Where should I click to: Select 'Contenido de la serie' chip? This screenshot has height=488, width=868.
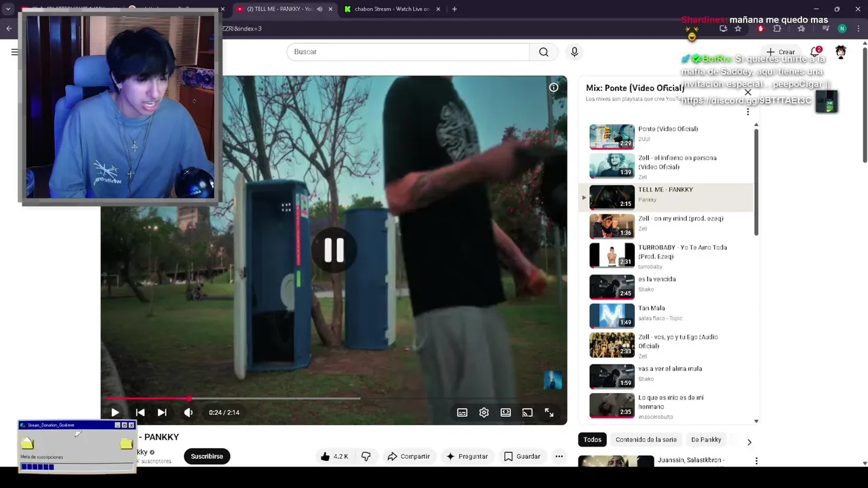click(646, 440)
